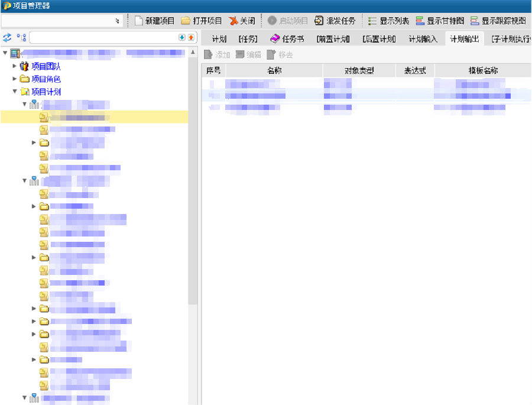The width and height of the screenshot is (532, 405).
Task: Click the 启动项目 start icon
Action: click(272, 20)
